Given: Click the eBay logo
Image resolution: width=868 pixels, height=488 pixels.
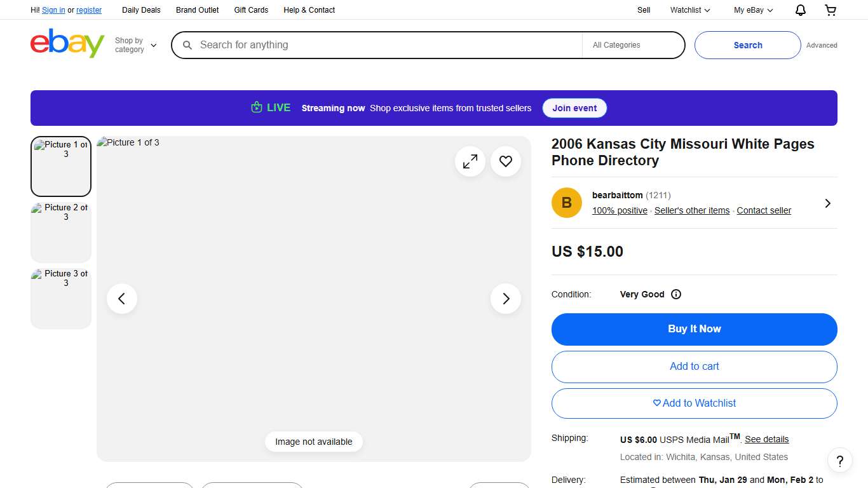Looking at the screenshot, I should point(67,44).
